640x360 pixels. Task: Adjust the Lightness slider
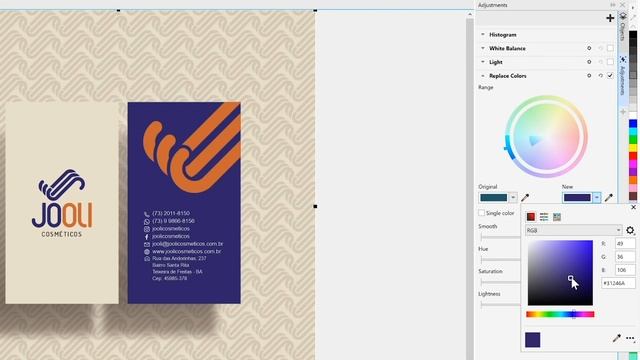(x=500, y=304)
